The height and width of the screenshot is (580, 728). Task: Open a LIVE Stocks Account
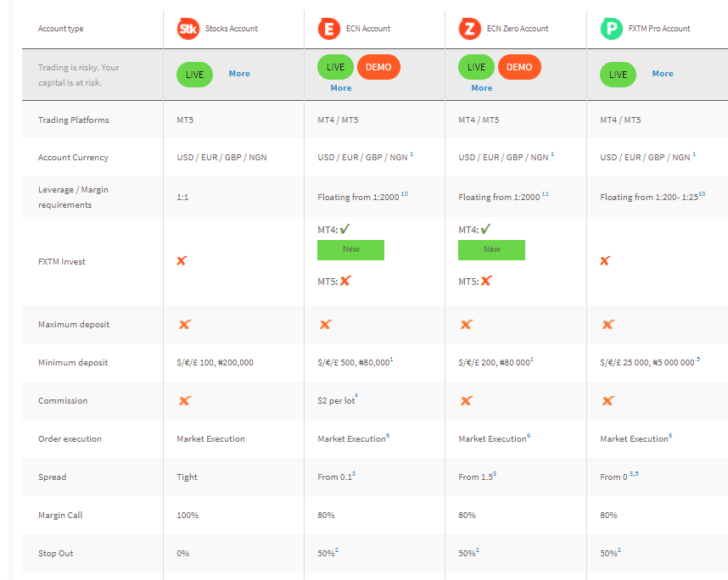coord(194,75)
